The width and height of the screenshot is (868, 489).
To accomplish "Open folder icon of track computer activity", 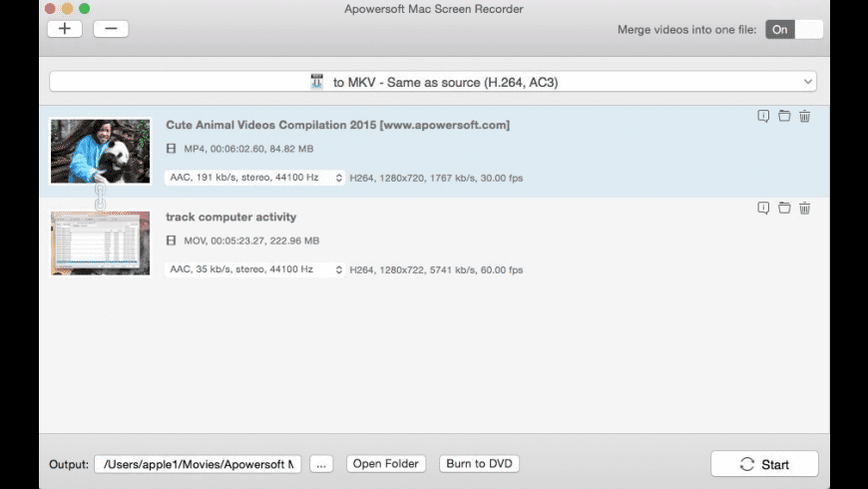I will pyautogui.click(x=784, y=208).
